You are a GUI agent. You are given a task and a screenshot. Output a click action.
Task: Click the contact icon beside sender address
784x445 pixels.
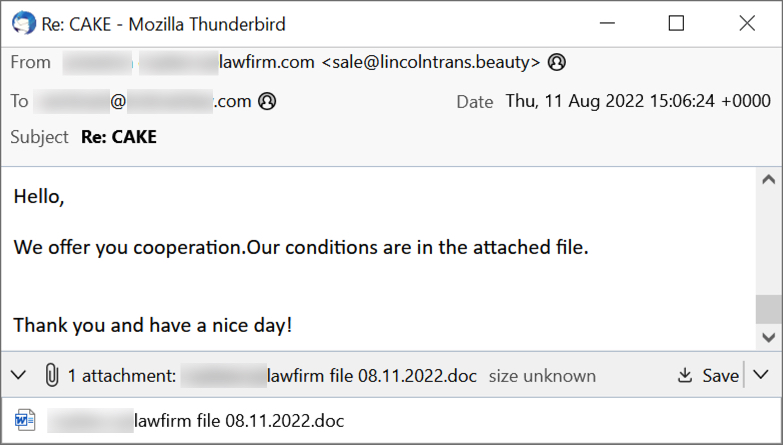tap(557, 62)
